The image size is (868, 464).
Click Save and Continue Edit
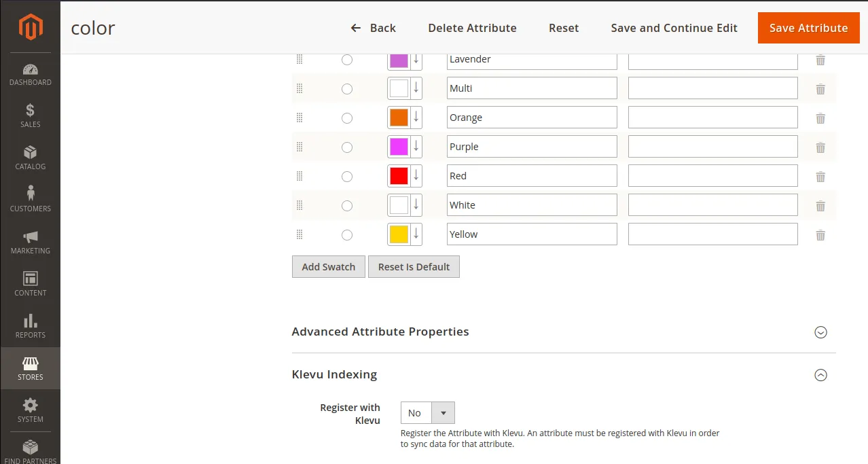[x=674, y=28]
